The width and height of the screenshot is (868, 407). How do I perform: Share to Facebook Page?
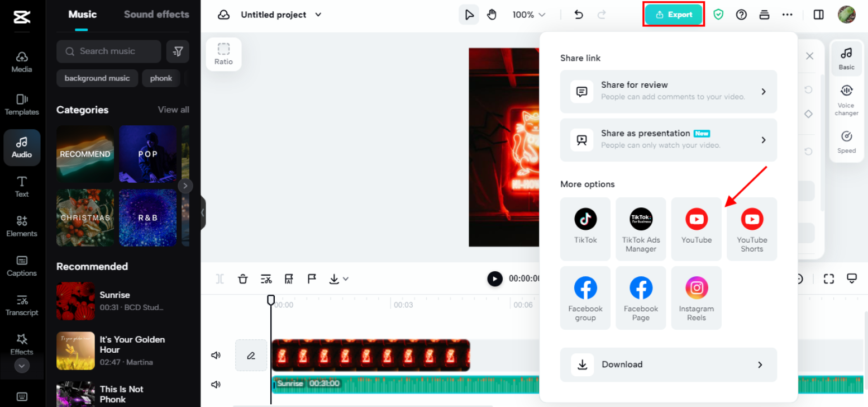641,297
